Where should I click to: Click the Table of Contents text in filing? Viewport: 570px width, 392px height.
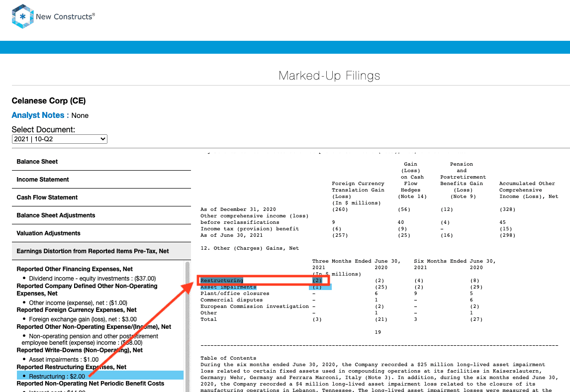point(228,358)
